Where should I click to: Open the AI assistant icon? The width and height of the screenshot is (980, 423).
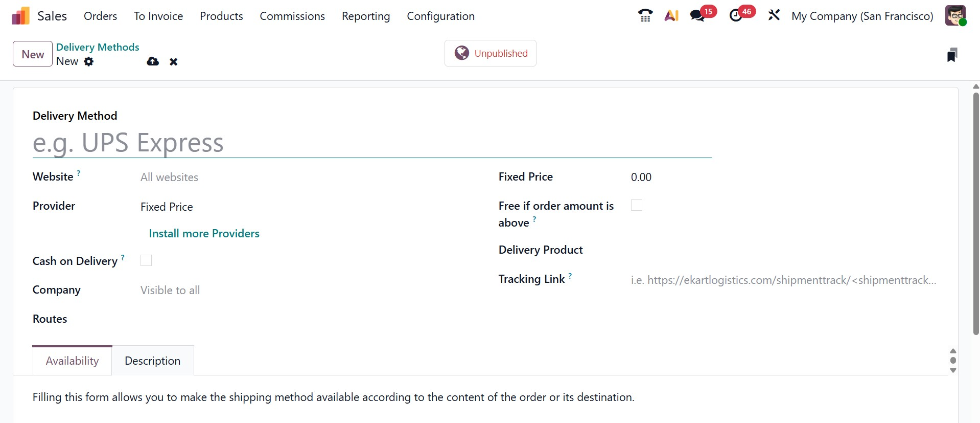(x=671, y=16)
